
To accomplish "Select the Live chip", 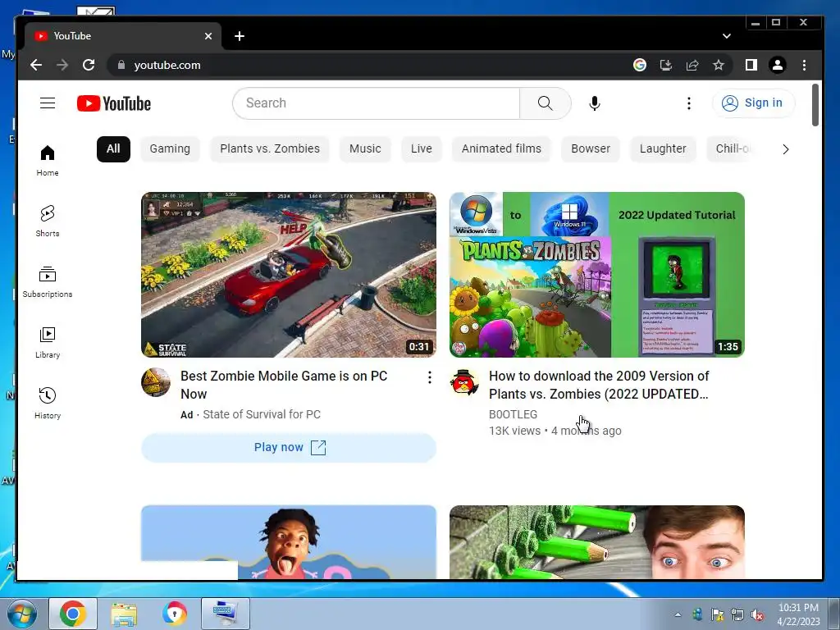I will pyautogui.click(x=422, y=149).
